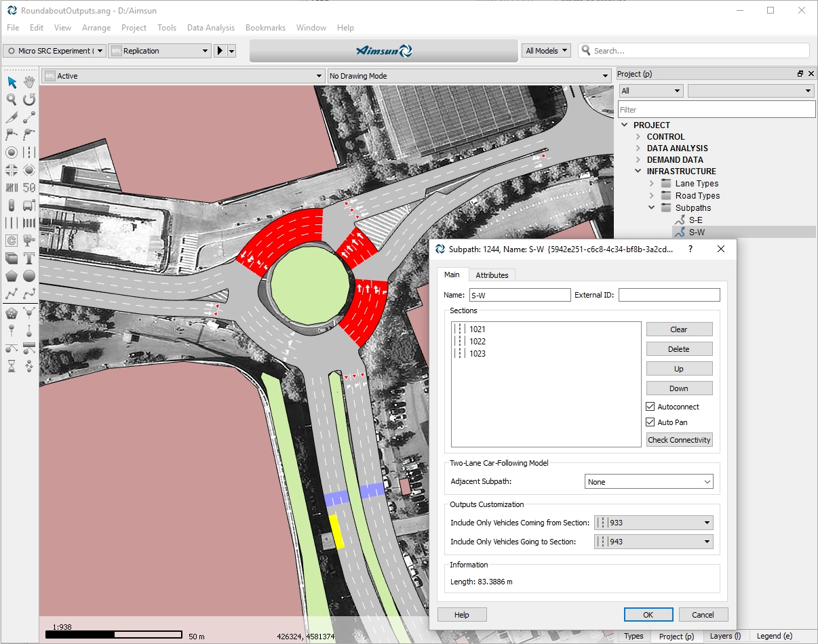Select the arrow selection tool
The width and height of the screenshot is (818, 644).
pyautogui.click(x=12, y=82)
